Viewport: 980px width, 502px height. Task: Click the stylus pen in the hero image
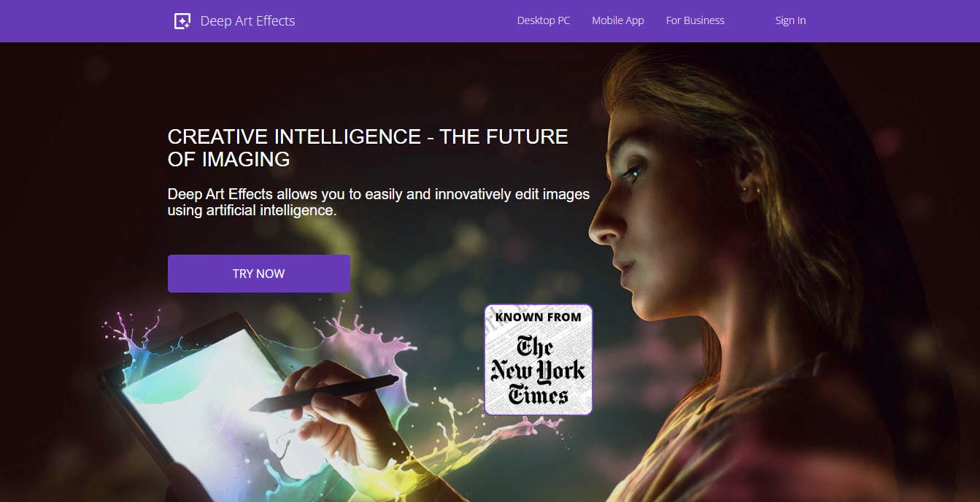click(x=328, y=394)
